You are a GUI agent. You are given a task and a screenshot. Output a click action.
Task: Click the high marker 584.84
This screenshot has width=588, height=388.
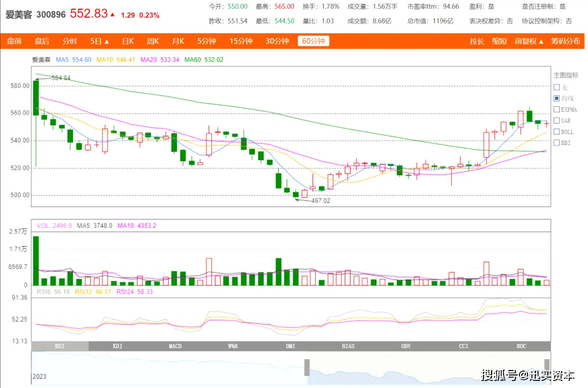tap(61, 78)
